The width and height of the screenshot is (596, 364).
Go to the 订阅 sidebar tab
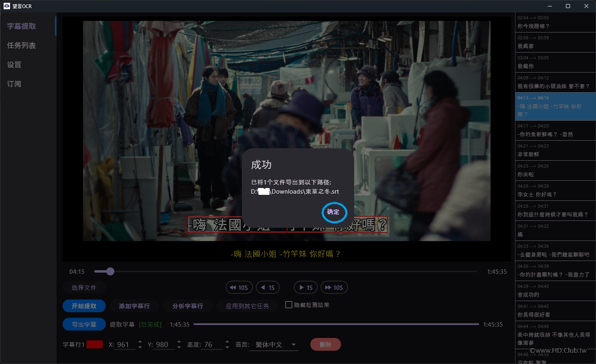point(28,84)
